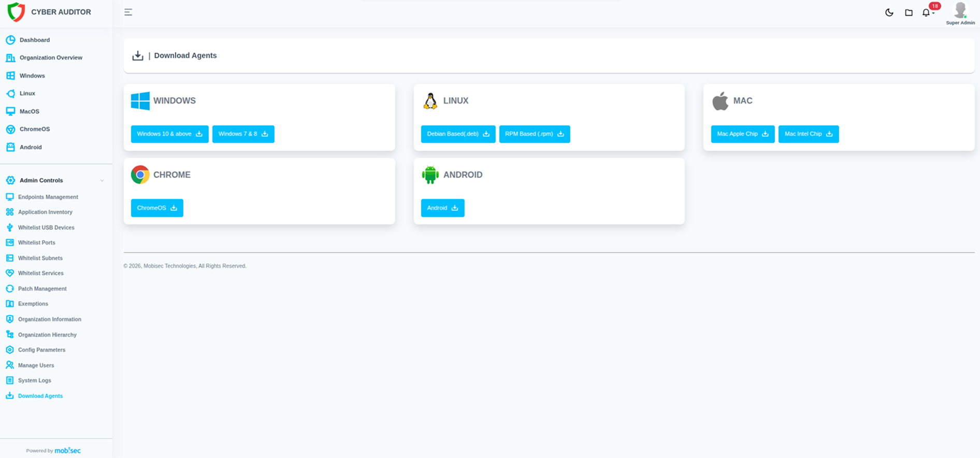The width and height of the screenshot is (980, 458).
Task: Download ChromeOS agent
Action: pos(157,208)
